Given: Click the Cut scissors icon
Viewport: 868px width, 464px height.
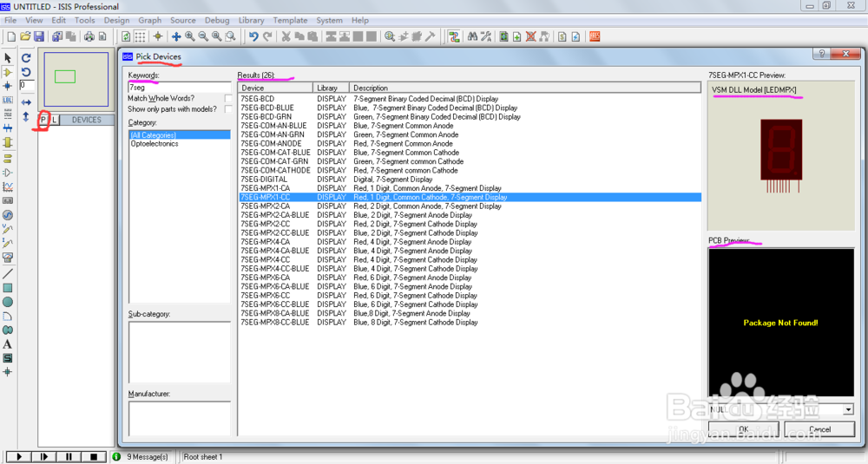Looking at the screenshot, I should (x=286, y=37).
